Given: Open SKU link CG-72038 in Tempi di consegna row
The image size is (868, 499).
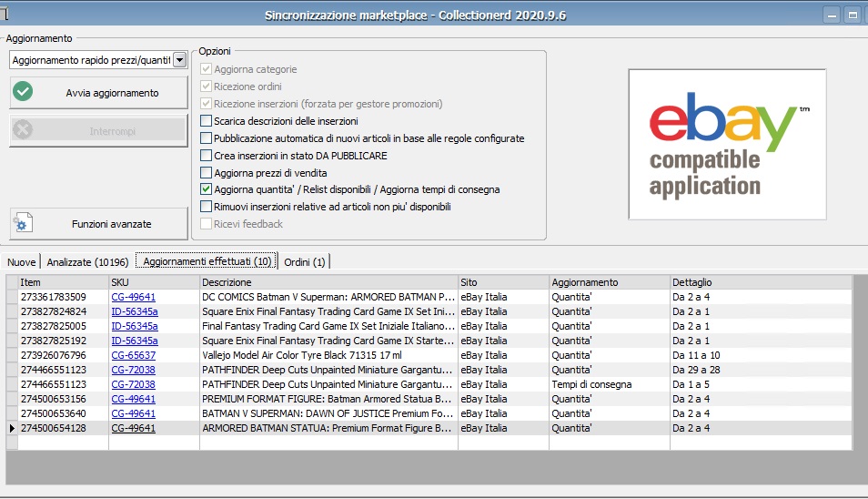Looking at the screenshot, I should pos(134,384).
